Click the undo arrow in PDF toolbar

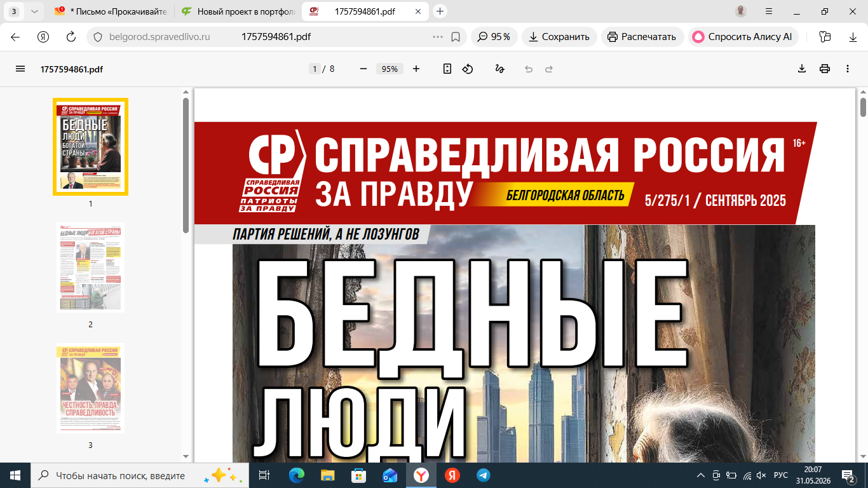[x=529, y=69]
